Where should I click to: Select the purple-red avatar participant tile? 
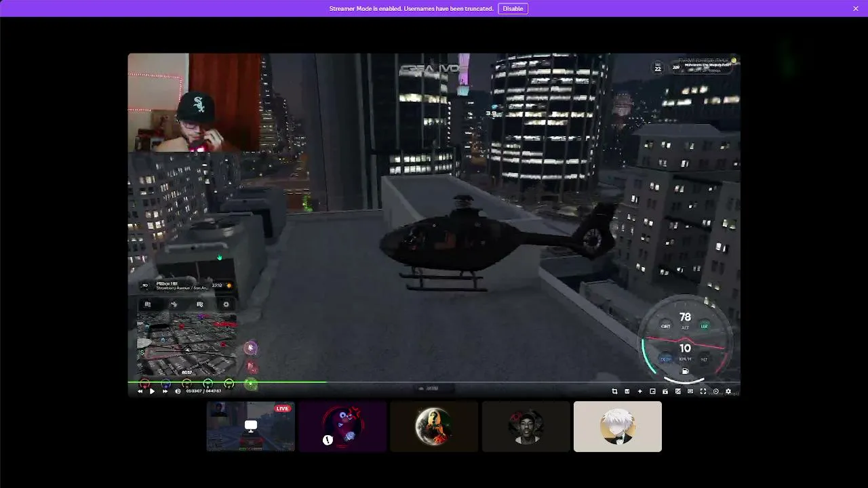click(x=342, y=426)
